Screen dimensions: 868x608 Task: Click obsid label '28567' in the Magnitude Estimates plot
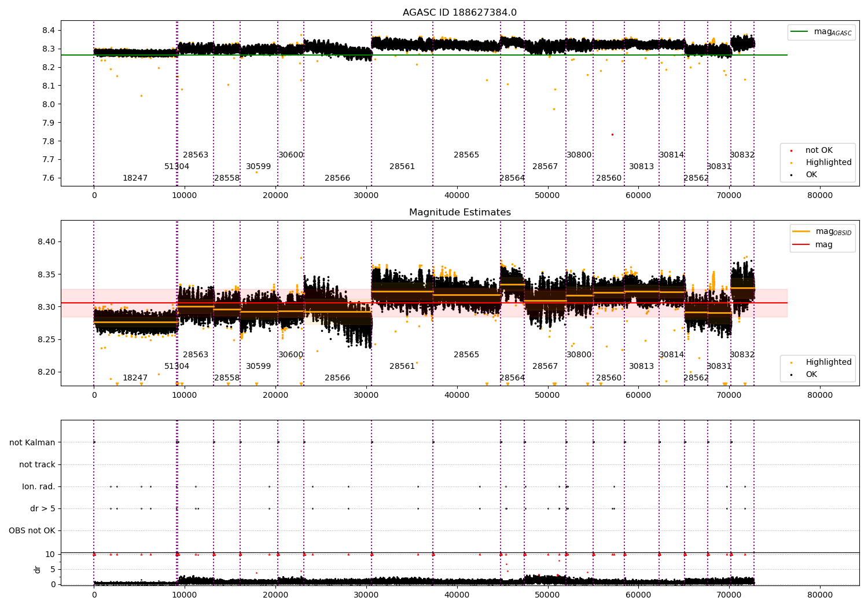click(x=545, y=367)
